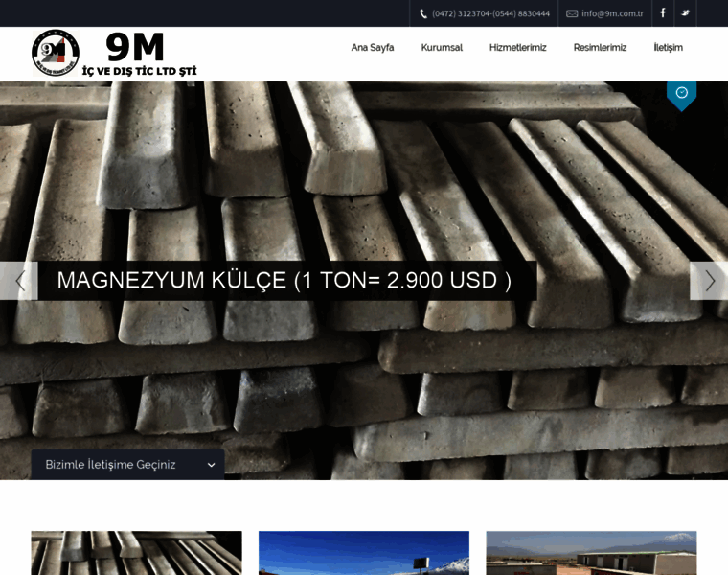Open the İletişim menu item
This screenshot has width=728, height=575.
(668, 47)
